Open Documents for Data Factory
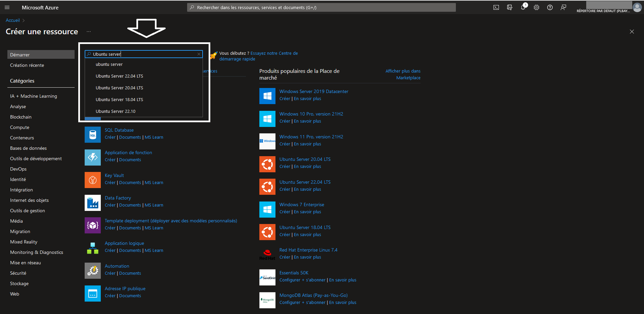Viewport: 644px width, 314px height. [130, 205]
